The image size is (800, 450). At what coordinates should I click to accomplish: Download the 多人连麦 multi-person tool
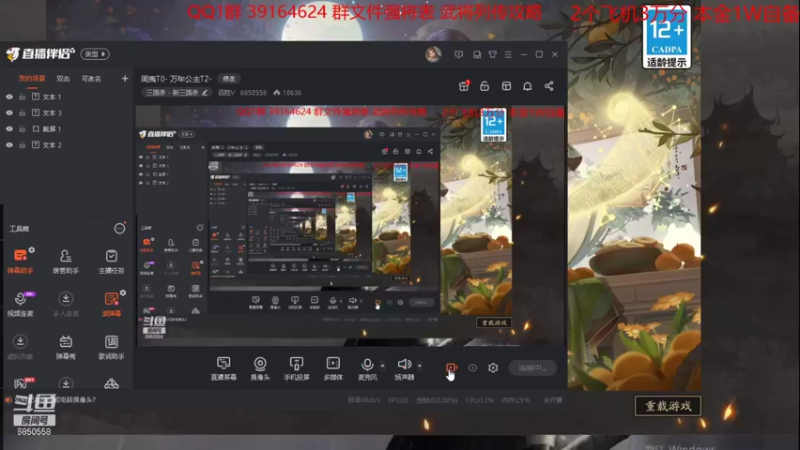click(65, 304)
